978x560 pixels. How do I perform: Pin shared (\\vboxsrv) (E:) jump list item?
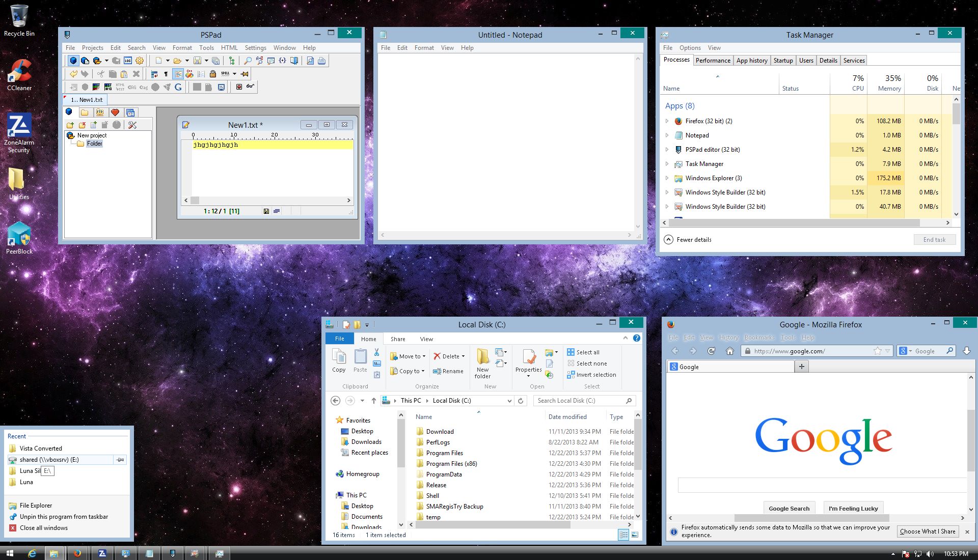point(120,460)
